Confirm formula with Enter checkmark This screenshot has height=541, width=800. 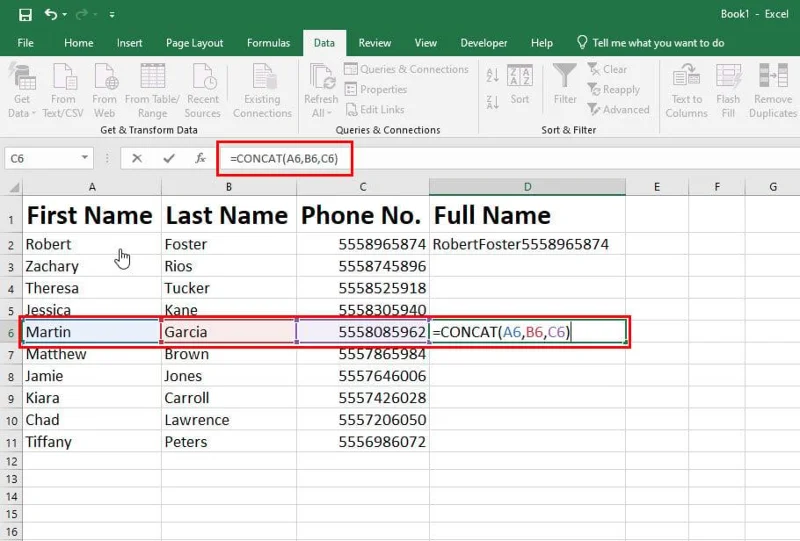(169, 158)
